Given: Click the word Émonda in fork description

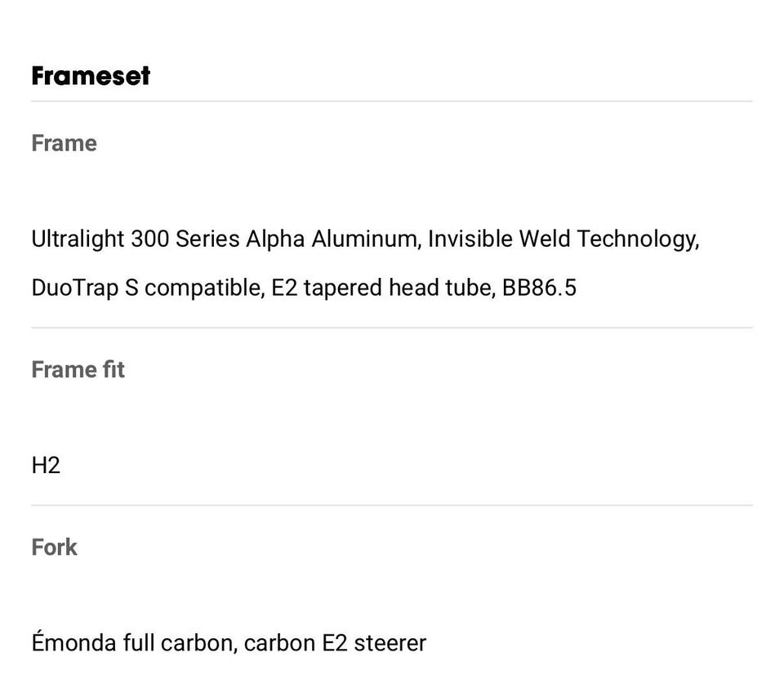Looking at the screenshot, I should coord(74,642).
